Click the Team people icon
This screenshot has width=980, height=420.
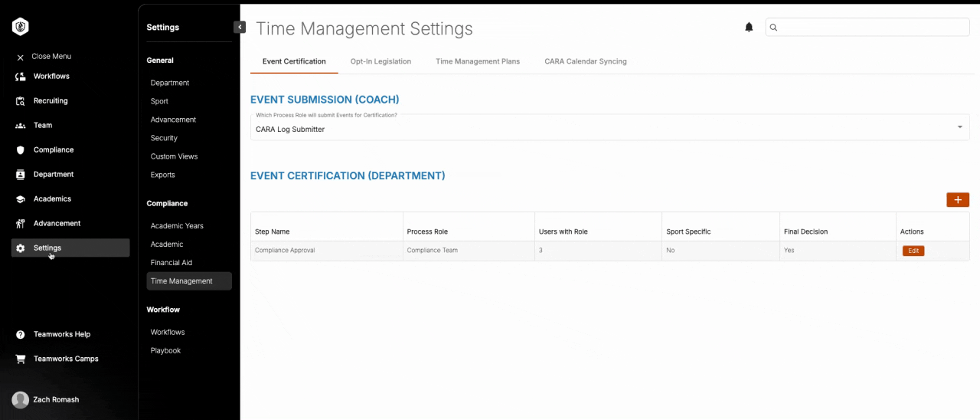20,126
